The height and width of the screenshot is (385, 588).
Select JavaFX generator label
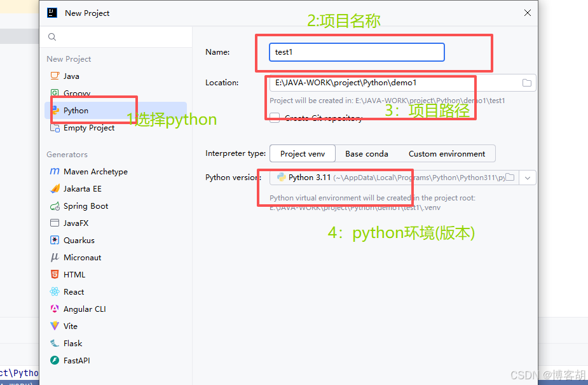[76, 223]
